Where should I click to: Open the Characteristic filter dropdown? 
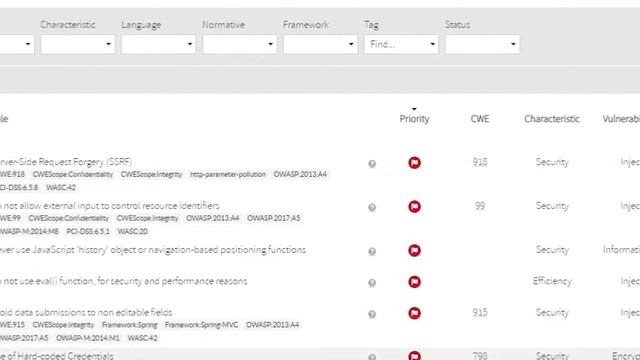(x=78, y=44)
